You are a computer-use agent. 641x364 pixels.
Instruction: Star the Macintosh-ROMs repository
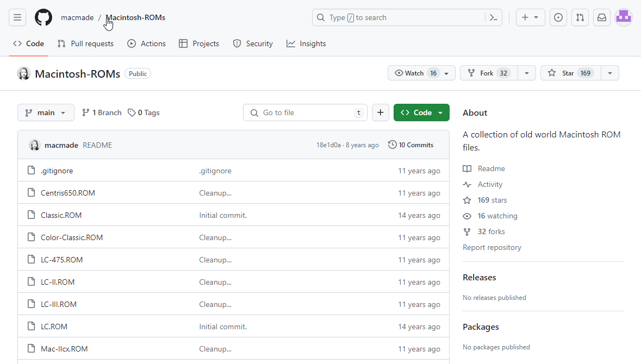pos(571,73)
